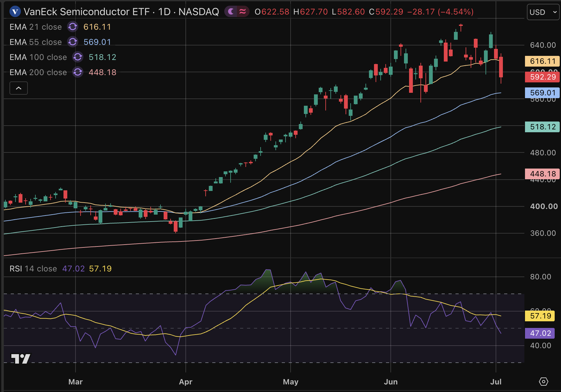This screenshot has width=561, height=392.
Task: Click the green 518.12 EMA 100 tag
Action: [x=542, y=127]
